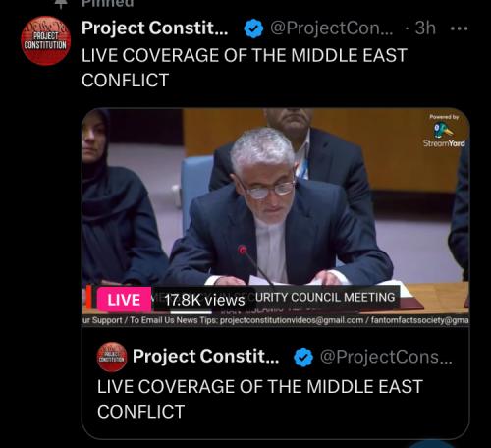Open the Project Constitution profile avatar
The height and width of the screenshot is (448, 491).
(46, 40)
